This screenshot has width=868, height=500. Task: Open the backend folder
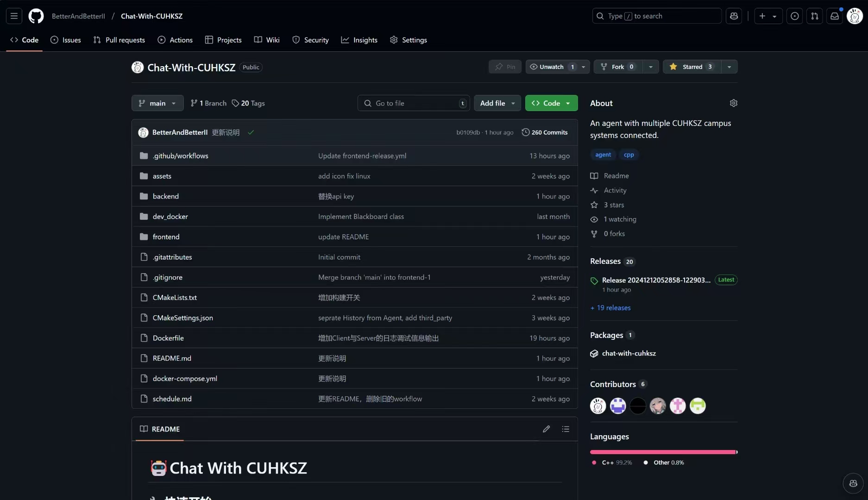165,196
